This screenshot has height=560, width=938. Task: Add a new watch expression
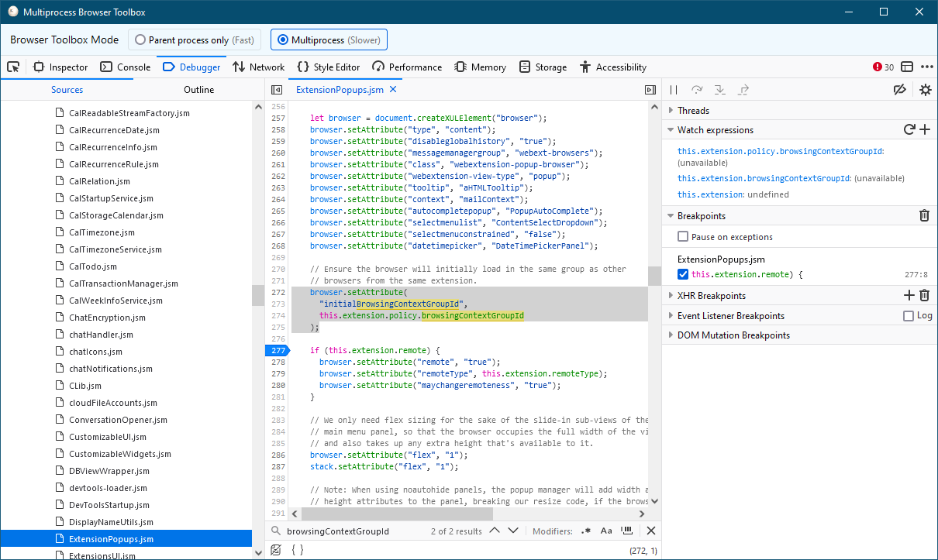tap(925, 130)
